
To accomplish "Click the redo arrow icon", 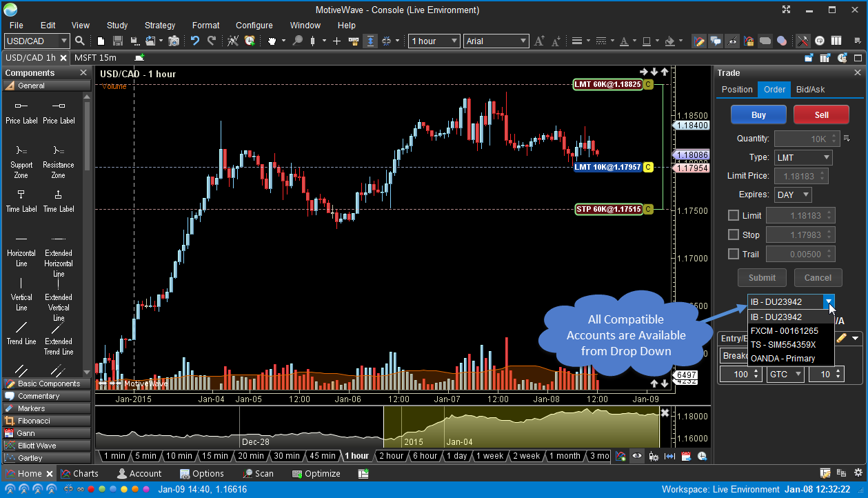I will coord(212,41).
